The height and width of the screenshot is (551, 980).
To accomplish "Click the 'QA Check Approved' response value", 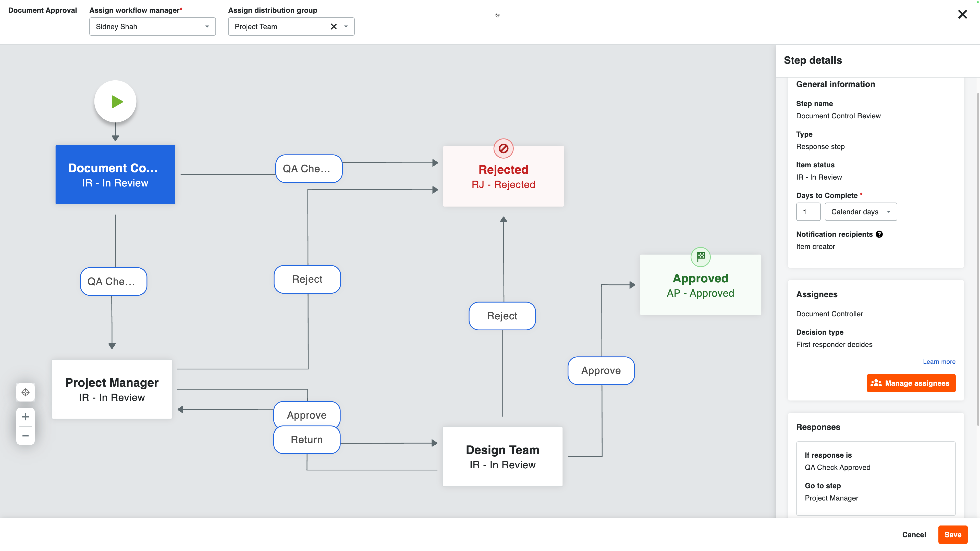I will coord(837,467).
